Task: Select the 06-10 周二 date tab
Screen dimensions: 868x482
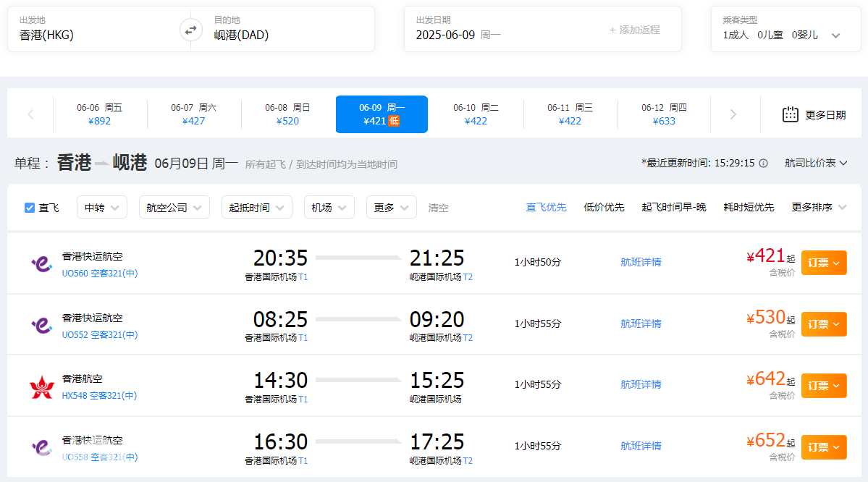Action: [476, 114]
